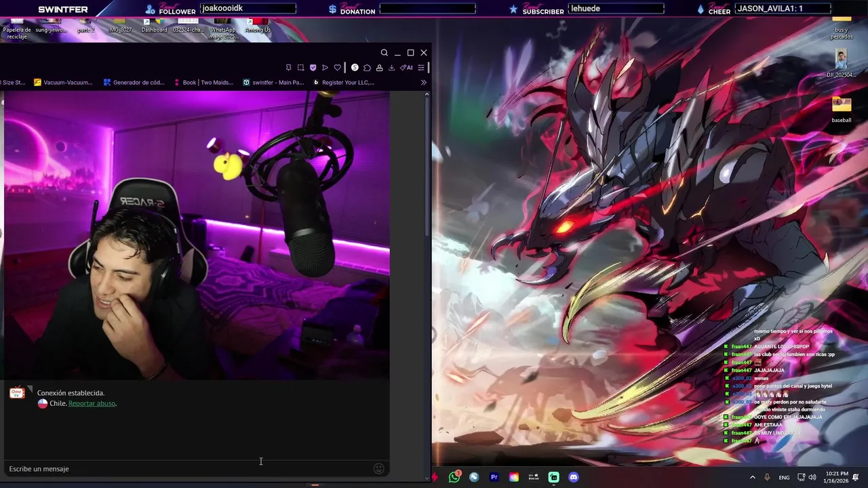Open the Vacuum-Vacuum bookmark
The image size is (868, 488).
[x=63, y=83]
